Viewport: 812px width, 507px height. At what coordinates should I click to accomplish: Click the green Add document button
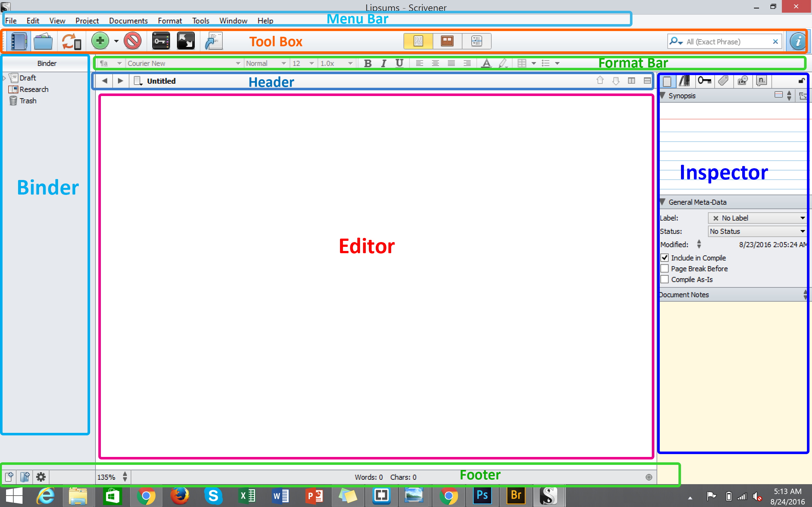[x=100, y=41]
